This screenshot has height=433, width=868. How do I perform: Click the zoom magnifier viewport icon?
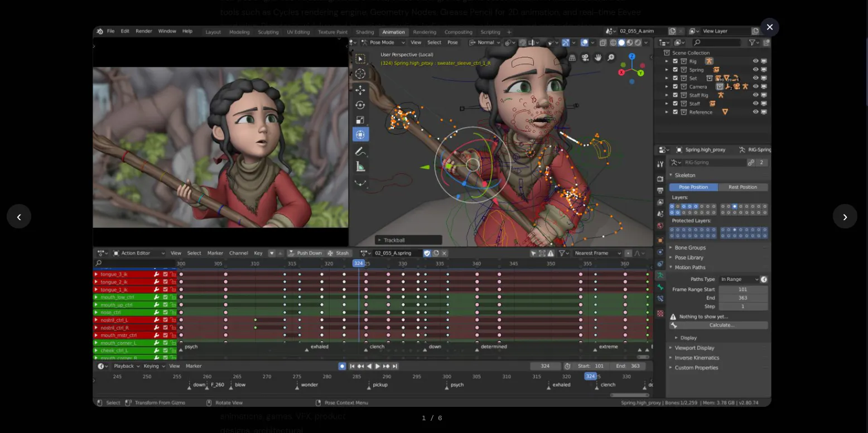tap(611, 57)
